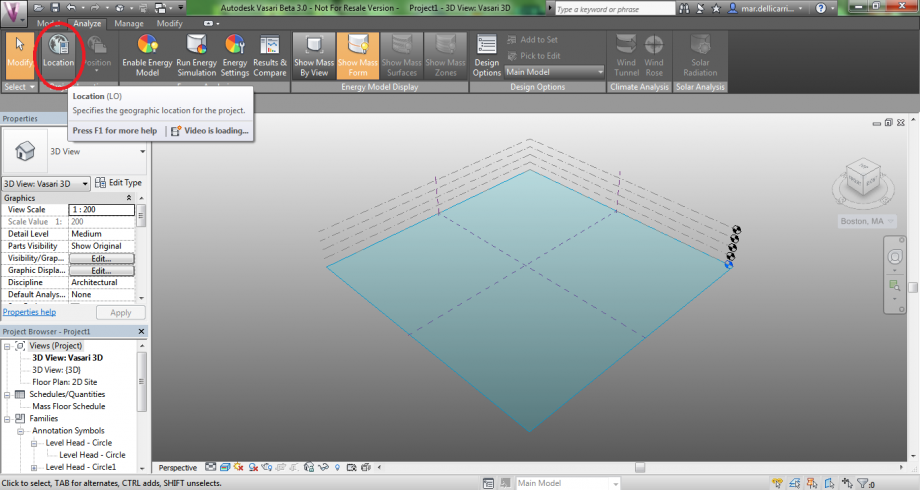Switch to the Manage ribbon tab

click(128, 23)
